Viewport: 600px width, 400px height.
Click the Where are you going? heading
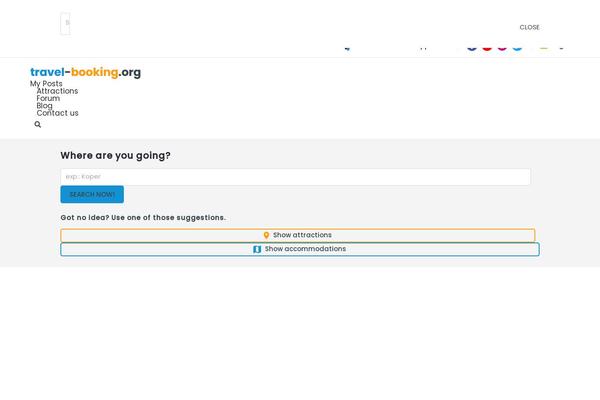click(116, 155)
